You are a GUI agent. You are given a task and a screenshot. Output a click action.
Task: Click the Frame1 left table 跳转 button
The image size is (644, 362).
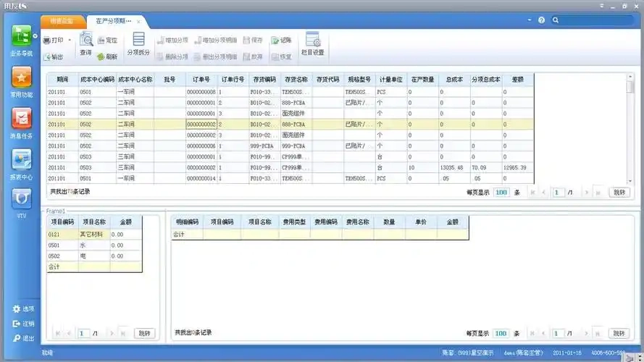point(145,333)
